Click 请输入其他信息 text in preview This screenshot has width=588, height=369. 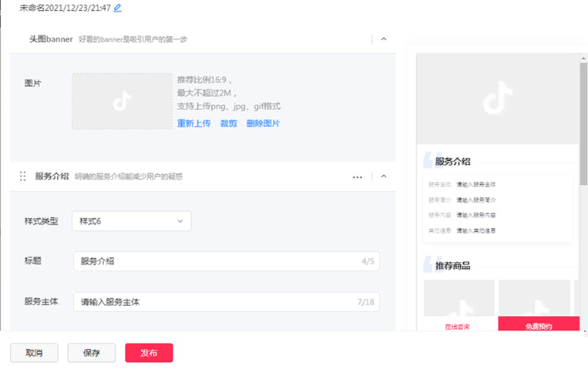(476, 230)
